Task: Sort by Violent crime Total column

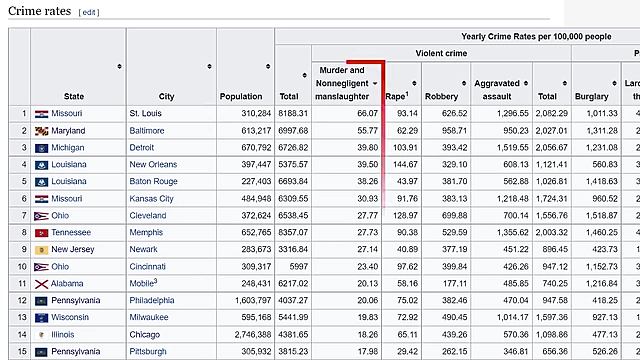Action: 564,83
